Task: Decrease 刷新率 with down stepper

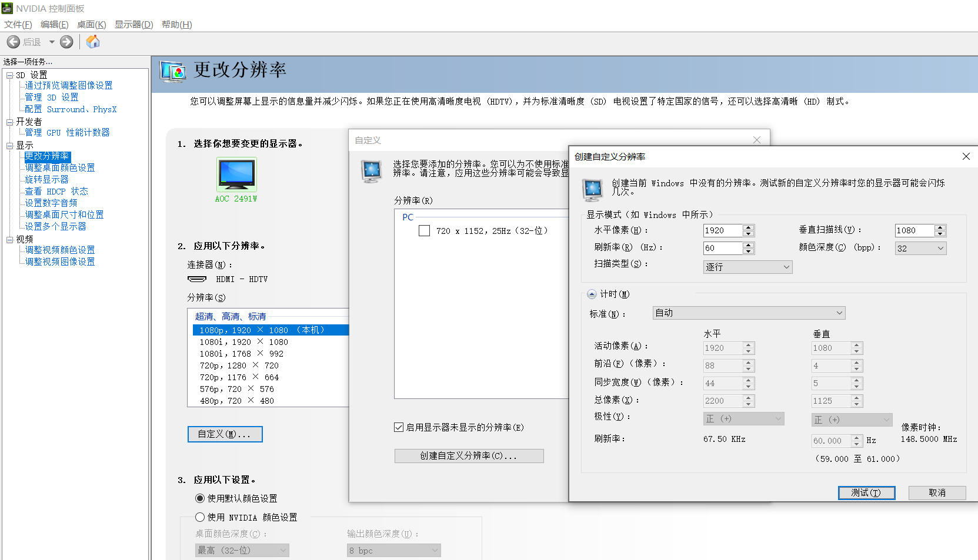Action: tap(748, 252)
